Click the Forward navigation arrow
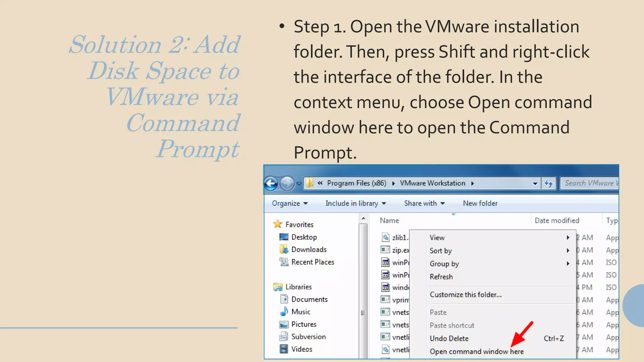Screen dimensions: 644x362 [x=287, y=184]
